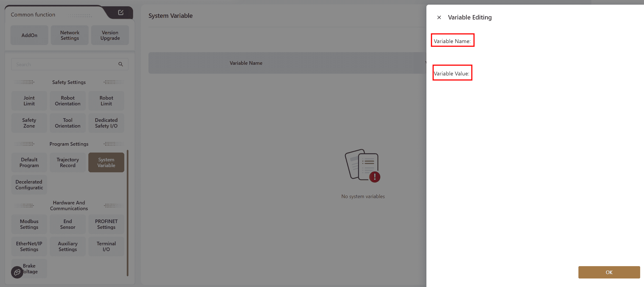
Task: Click the Search input field
Action: 64,64
